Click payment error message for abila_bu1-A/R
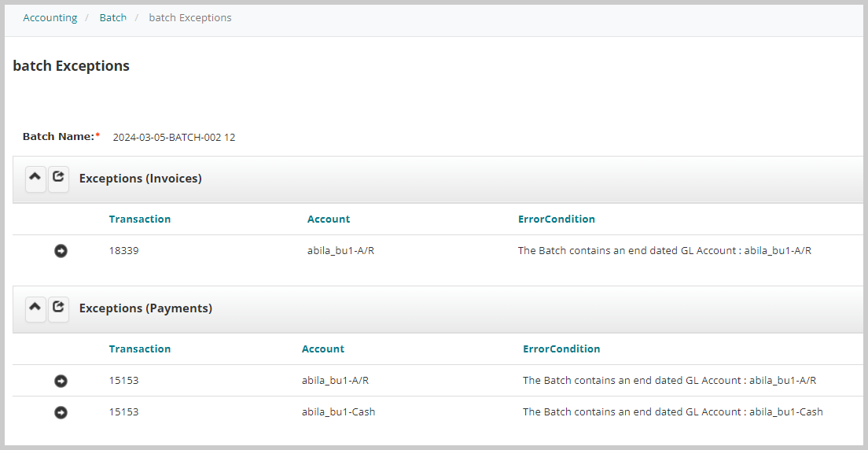This screenshot has height=450, width=868. click(669, 380)
